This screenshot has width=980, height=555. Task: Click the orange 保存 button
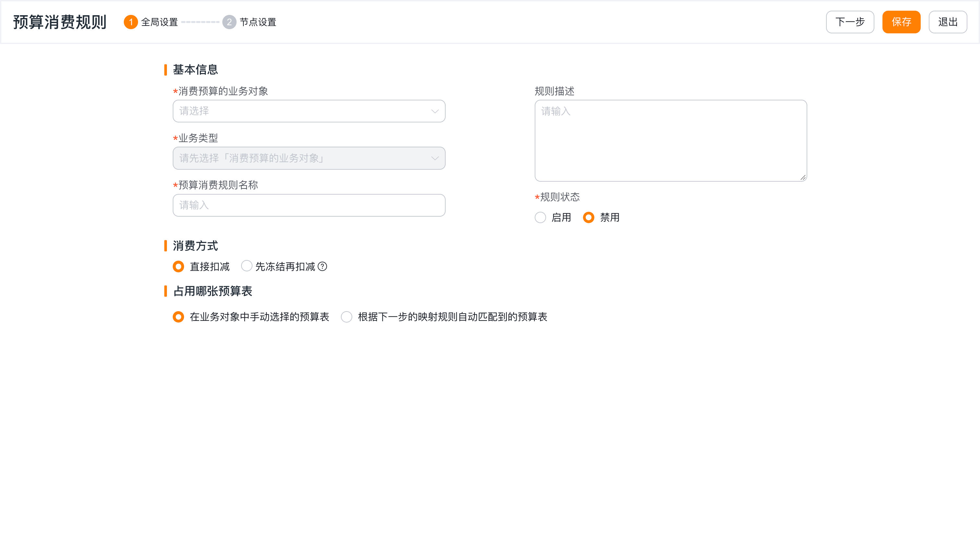tap(902, 22)
